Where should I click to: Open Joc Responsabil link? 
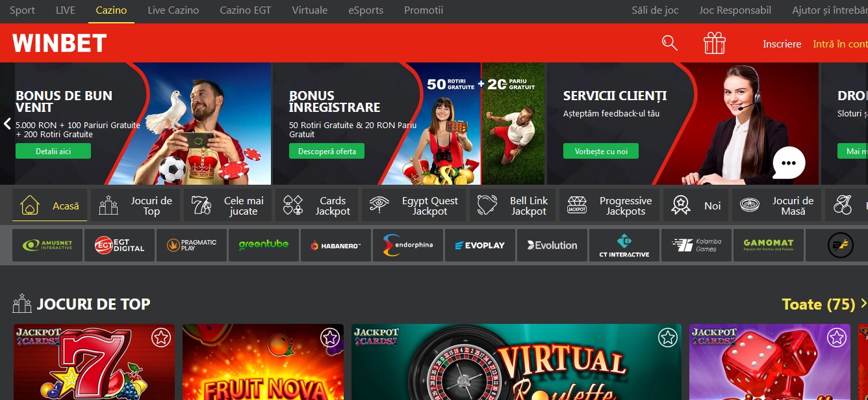[x=735, y=10]
